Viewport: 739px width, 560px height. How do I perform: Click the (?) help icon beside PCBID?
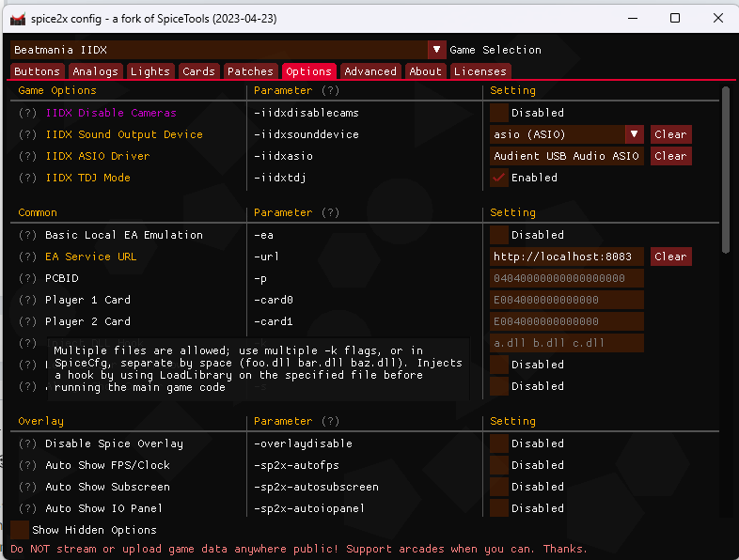[28, 278]
